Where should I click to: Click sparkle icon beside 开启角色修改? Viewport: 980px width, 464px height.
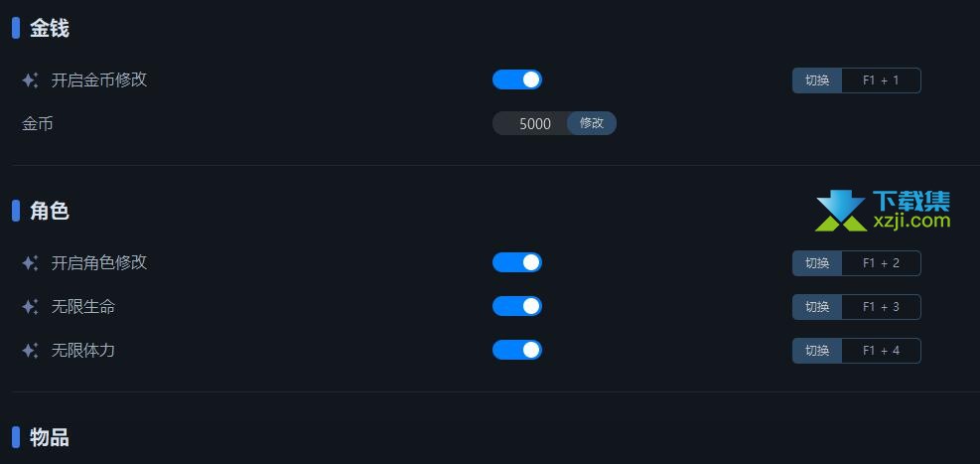click(x=30, y=262)
